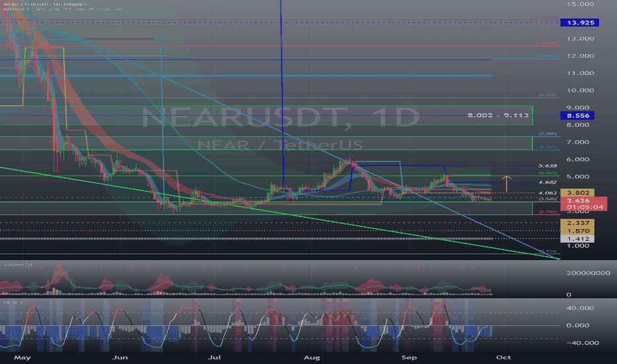Select the 3.802 gold price label
Screen dimensions: 617x364
click(x=577, y=193)
